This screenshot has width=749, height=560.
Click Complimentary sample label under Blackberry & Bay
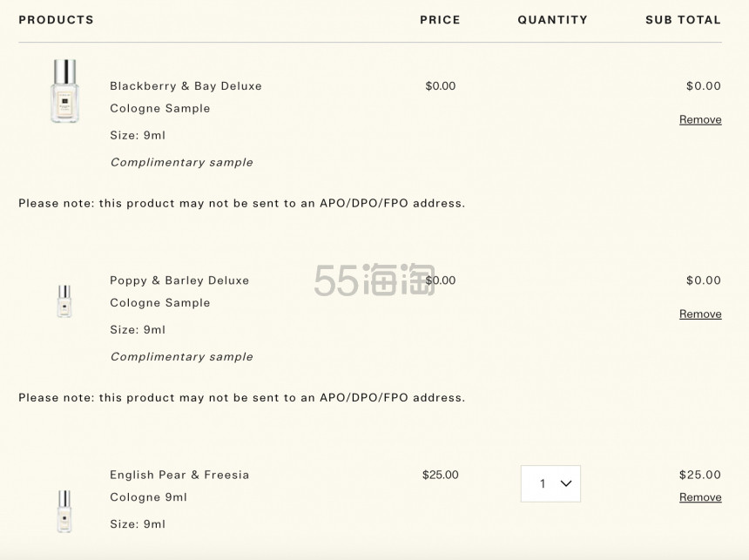[x=181, y=162]
